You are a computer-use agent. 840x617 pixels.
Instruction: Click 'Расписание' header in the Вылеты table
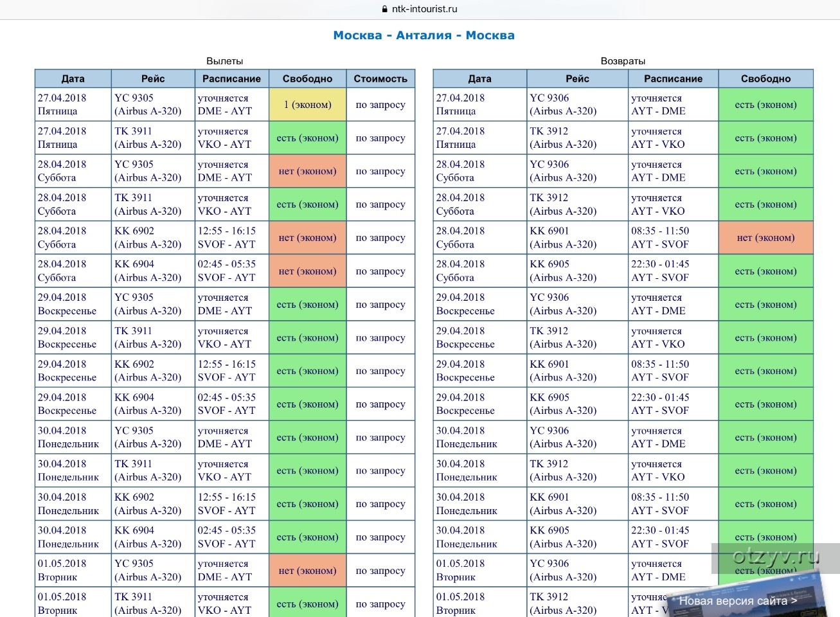[231, 78]
